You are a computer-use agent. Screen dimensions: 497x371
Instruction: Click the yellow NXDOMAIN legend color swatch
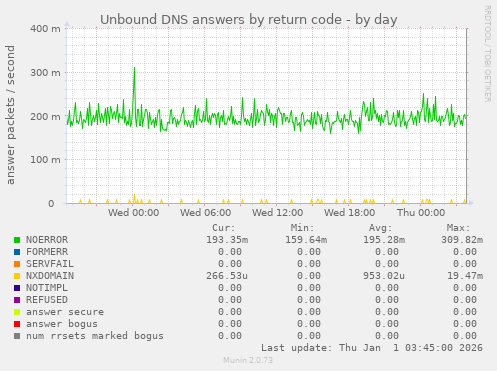[x=17, y=276]
